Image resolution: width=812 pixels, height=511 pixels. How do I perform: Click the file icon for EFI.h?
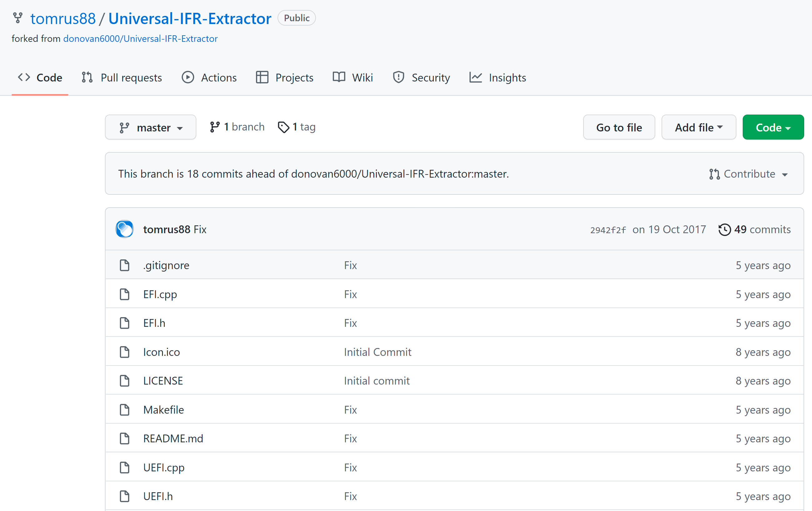[125, 323]
